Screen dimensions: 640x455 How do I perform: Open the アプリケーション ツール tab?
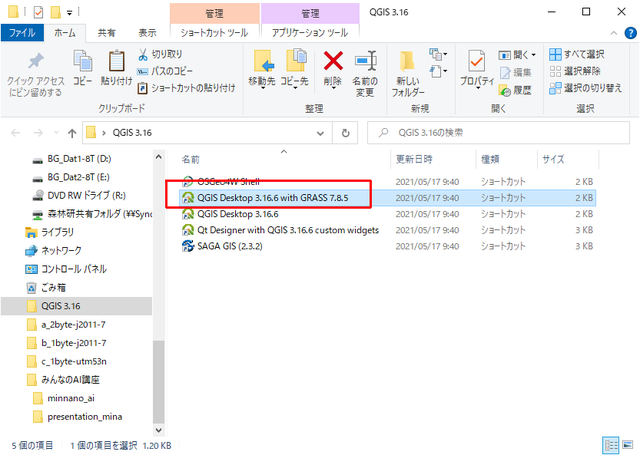(310, 33)
